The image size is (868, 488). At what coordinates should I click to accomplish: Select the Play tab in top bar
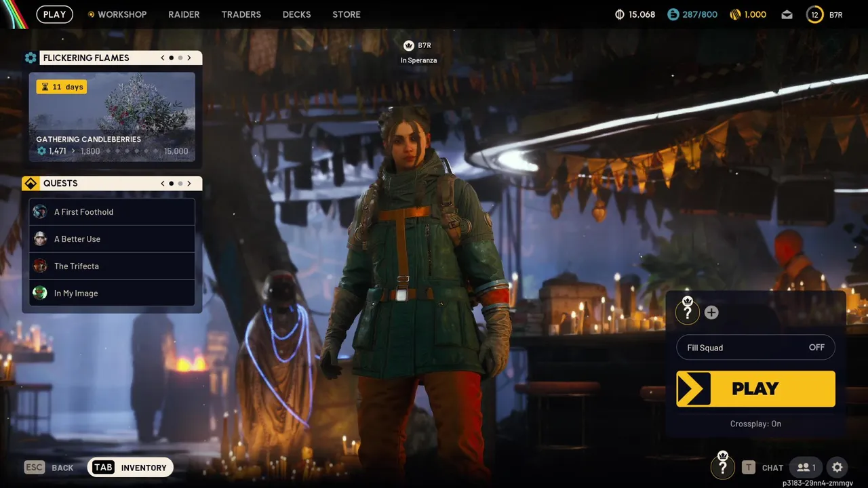[x=54, y=14]
